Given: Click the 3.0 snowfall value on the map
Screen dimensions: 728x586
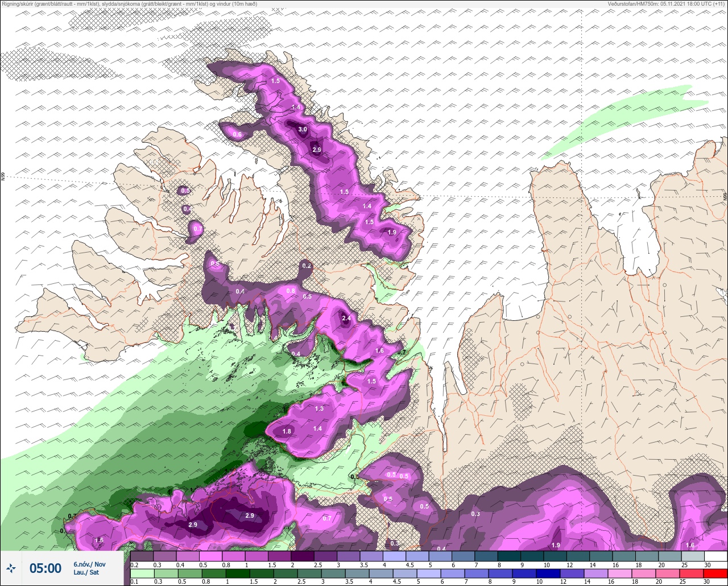Looking at the screenshot, I should (x=303, y=130).
